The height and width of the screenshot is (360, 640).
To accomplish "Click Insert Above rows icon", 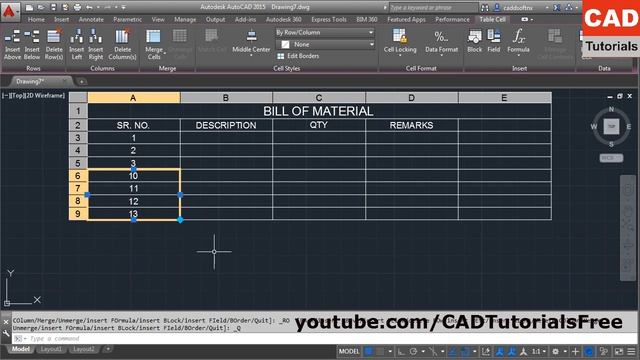I will pyautogui.click(x=12, y=37).
